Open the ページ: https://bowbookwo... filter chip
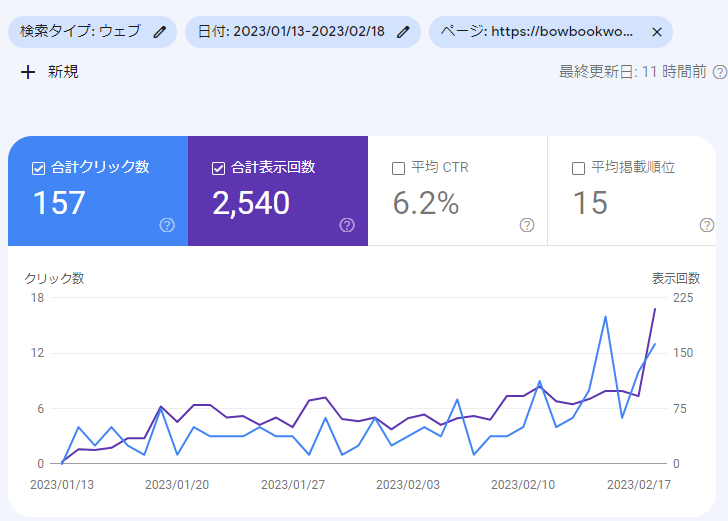Viewport: 728px width, 521px height. 551,32
